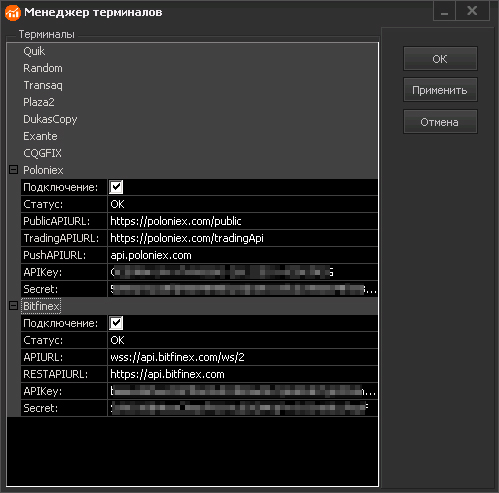Close the Менеджер терминалов window
Screen dimensions: 499x493
click(x=472, y=11)
